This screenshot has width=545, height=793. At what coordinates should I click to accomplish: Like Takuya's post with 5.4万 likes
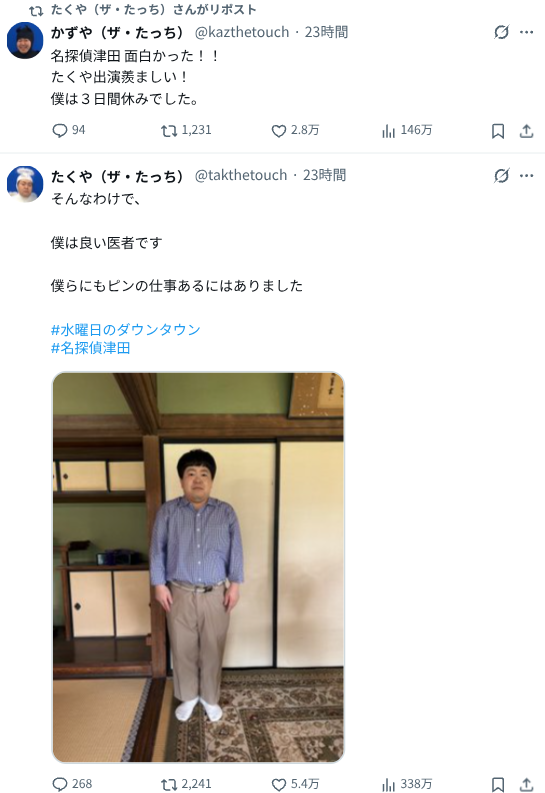pos(295,784)
